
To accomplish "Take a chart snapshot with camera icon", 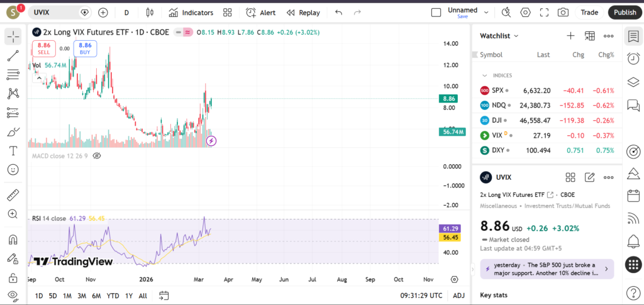I will coord(563,13).
